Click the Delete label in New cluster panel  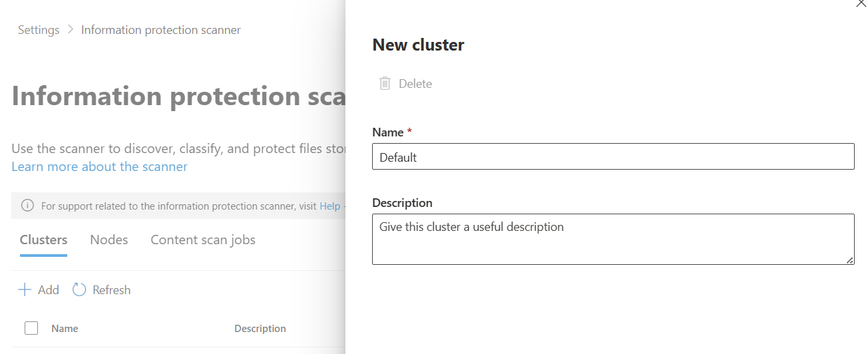coord(415,83)
